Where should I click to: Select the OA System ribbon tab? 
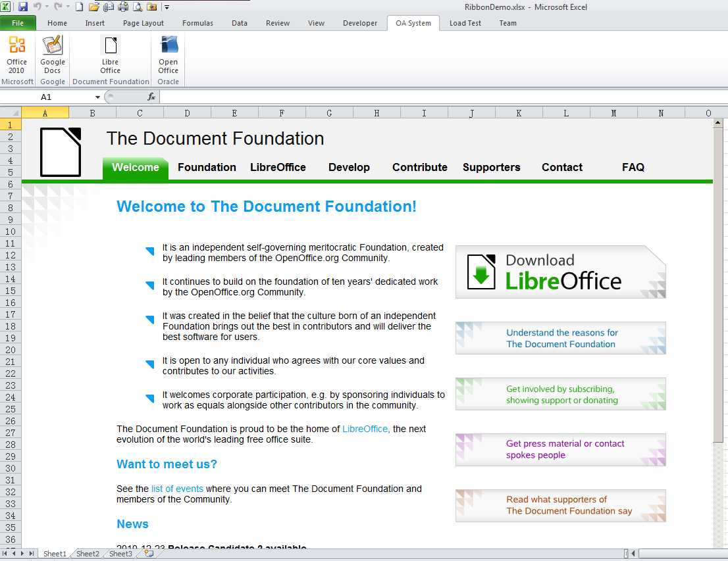pyautogui.click(x=413, y=23)
